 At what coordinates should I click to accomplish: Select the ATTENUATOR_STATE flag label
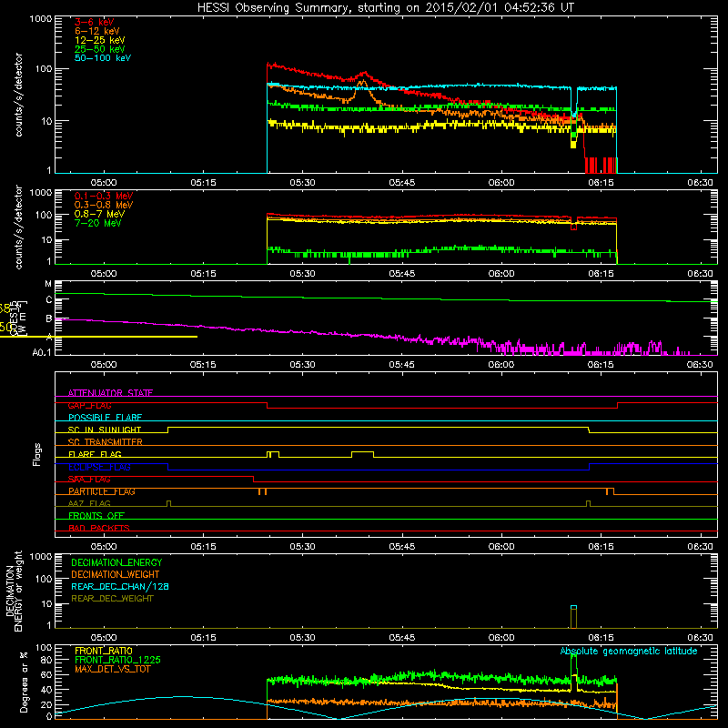(x=110, y=393)
